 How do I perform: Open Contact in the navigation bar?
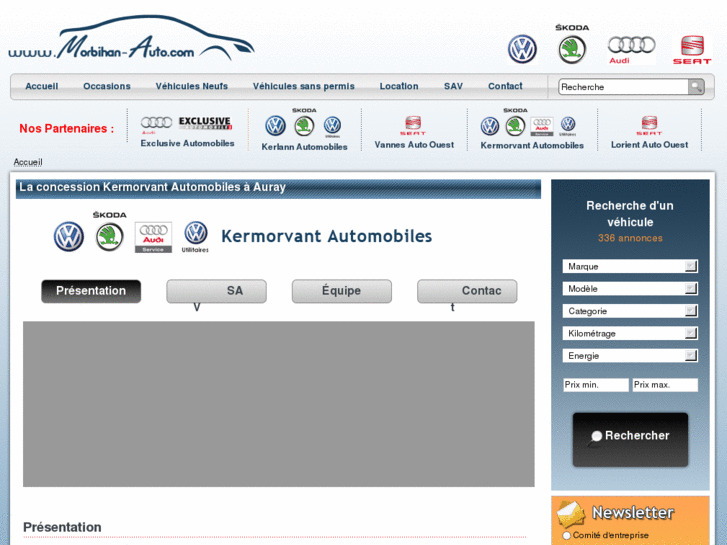click(505, 86)
